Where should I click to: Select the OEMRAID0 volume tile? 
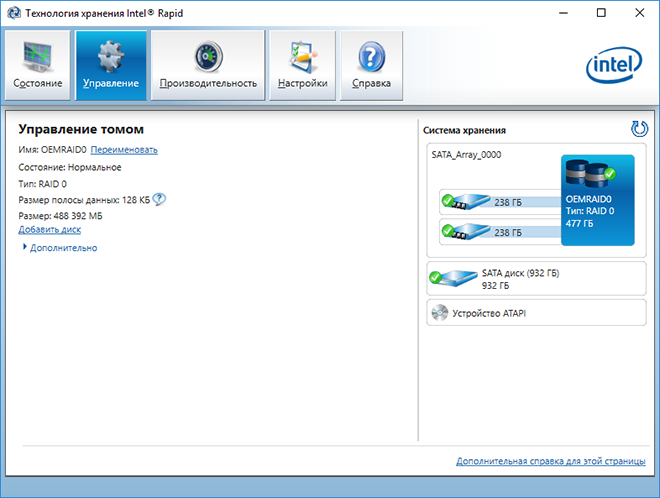coord(597,200)
